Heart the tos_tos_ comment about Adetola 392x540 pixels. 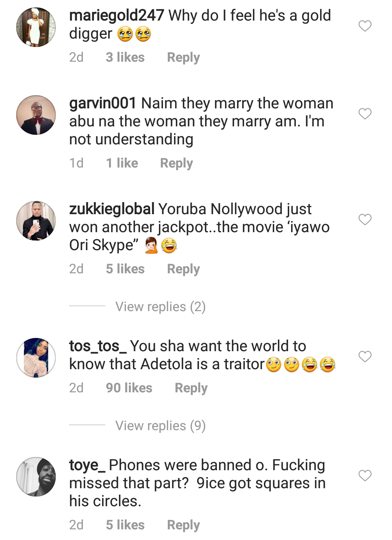point(365,356)
